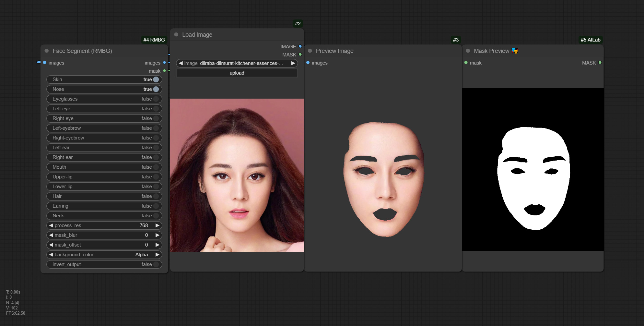Click the Face Segment (RMBG) title
Screen dimensions: 644x326
click(82, 51)
